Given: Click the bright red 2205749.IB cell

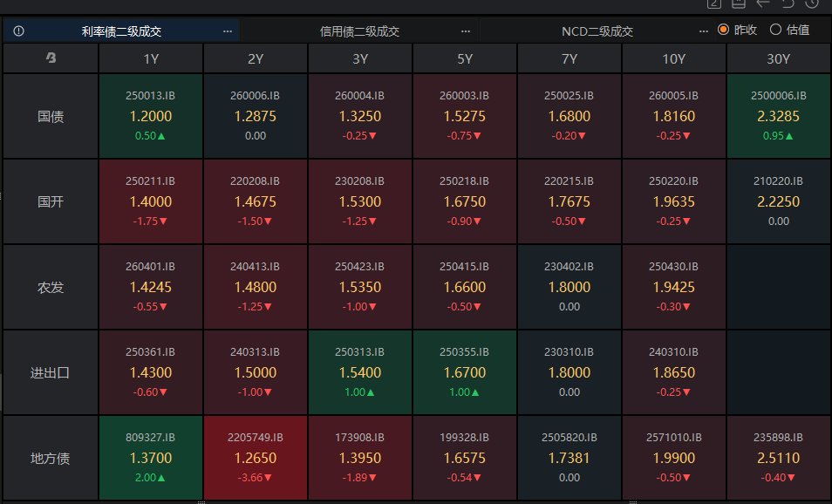Looking at the screenshot, I should pos(256,458).
